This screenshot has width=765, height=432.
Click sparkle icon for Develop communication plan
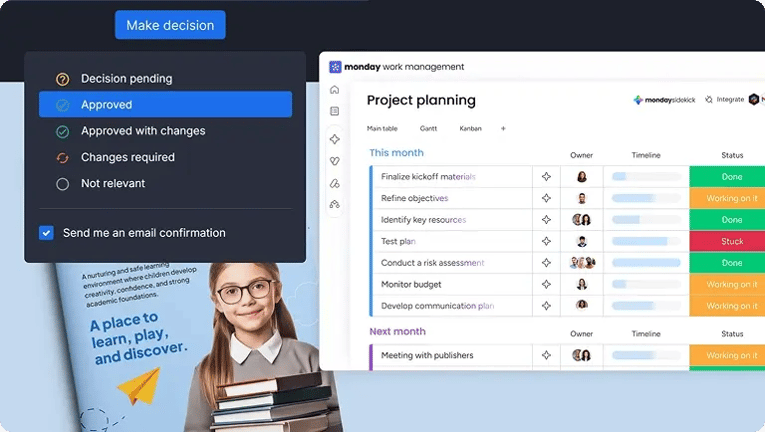click(546, 306)
